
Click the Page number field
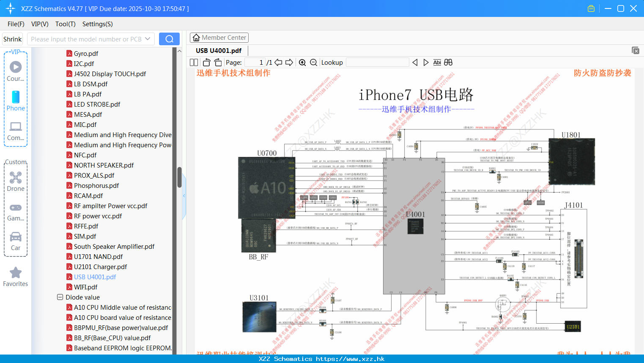(255, 62)
